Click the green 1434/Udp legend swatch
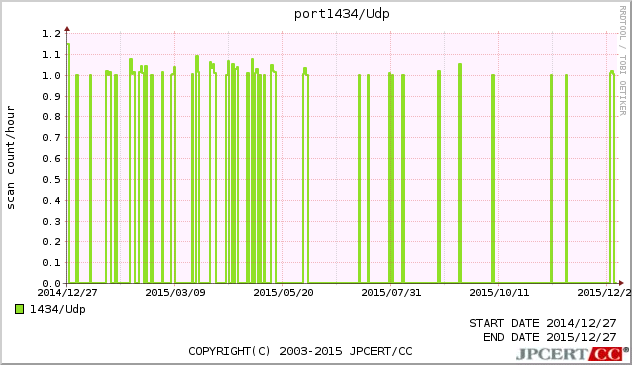The height and width of the screenshot is (365, 632). [x=19, y=309]
